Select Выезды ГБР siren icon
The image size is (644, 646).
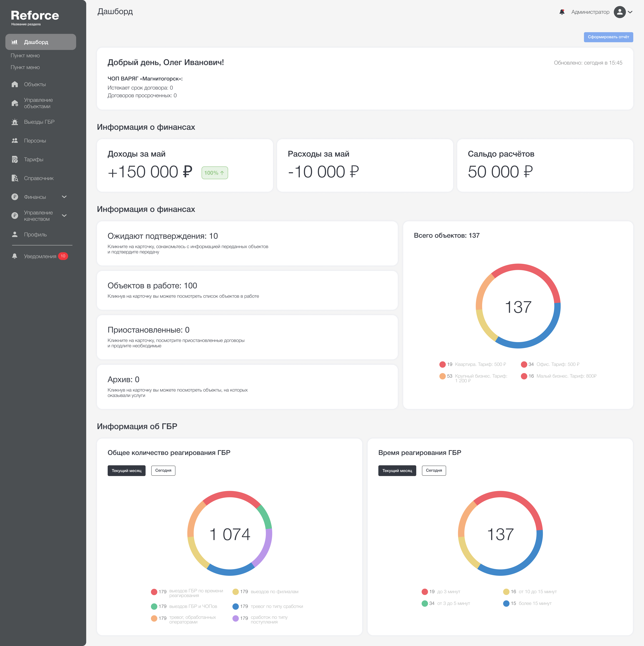pos(15,122)
